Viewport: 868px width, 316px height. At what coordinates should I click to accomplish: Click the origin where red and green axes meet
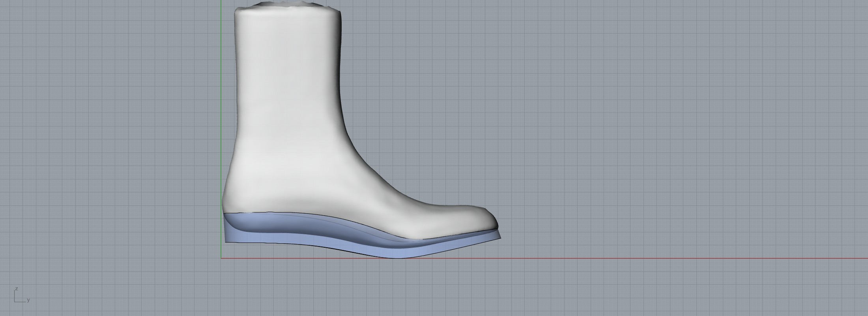(x=221, y=259)
